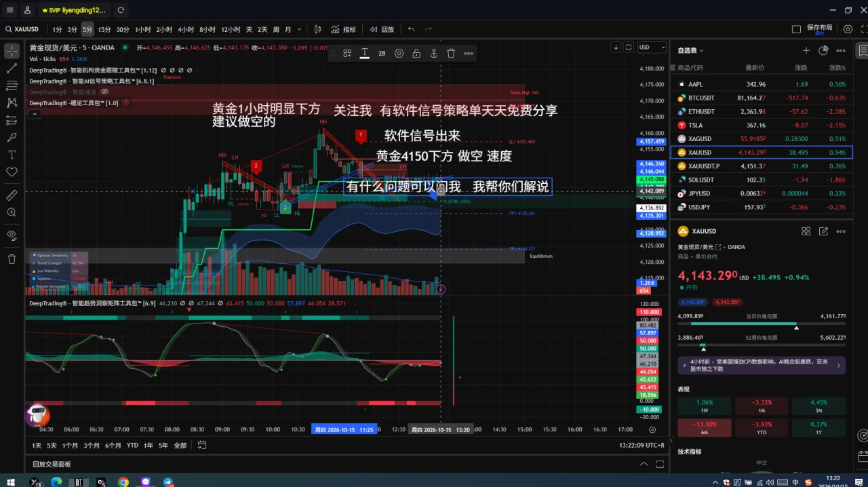Expand the timeframe interval dropdown chevron

click(x=300, y=29)
